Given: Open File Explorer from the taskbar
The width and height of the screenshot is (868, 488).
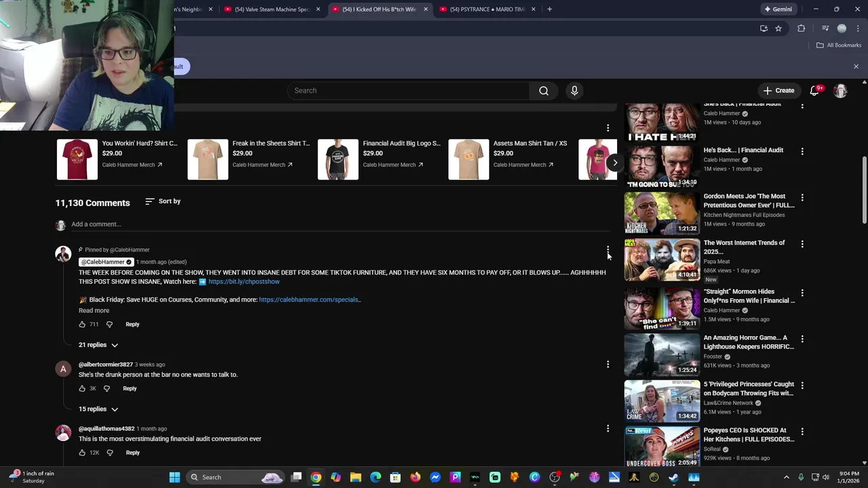Looking at the screenshot, I should pos(355,477).
